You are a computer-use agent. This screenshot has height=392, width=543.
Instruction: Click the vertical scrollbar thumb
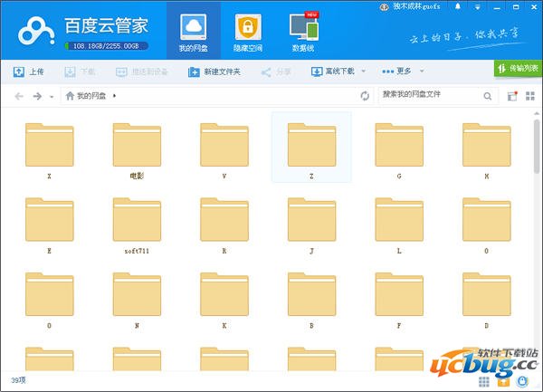(537, 146)
